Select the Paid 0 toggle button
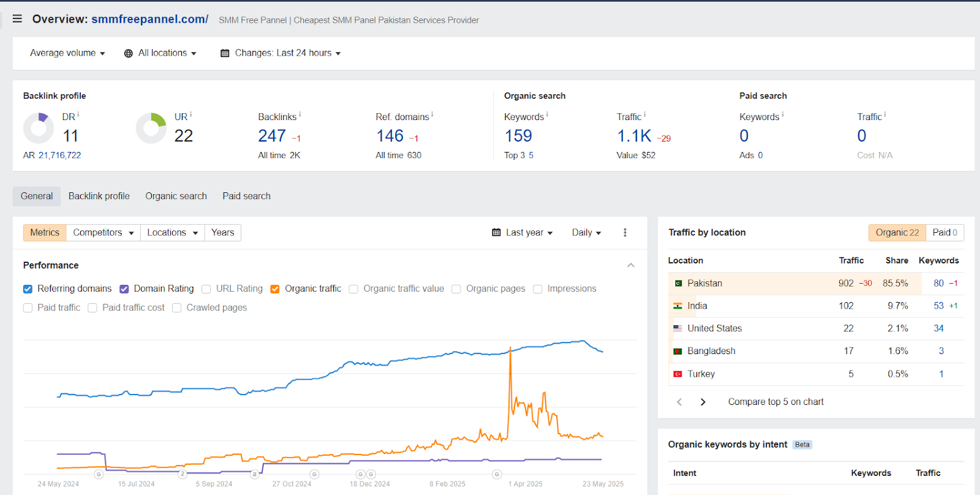This screenshot has height=495, width=980. pyautogui.click(x=945, y=233)
